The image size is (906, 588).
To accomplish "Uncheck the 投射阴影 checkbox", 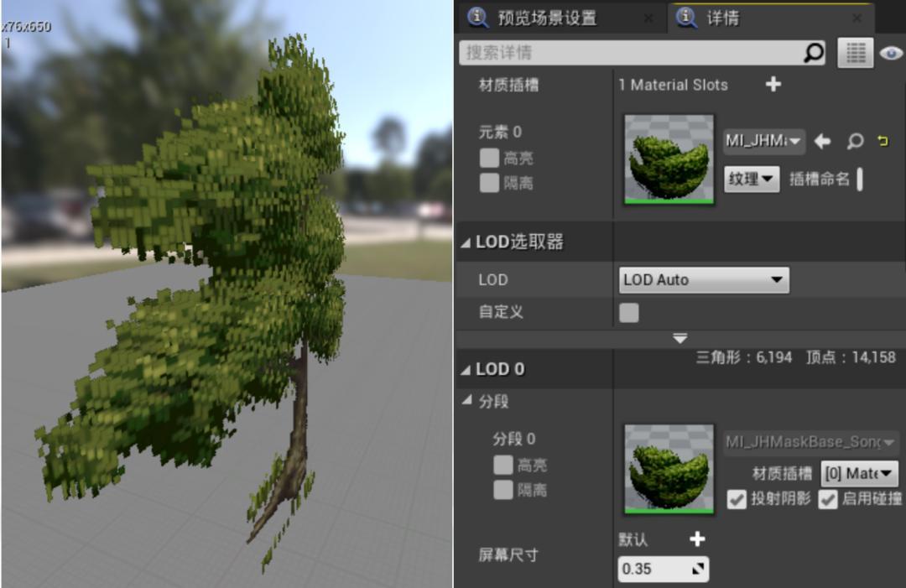I will [x=737, y=499].
